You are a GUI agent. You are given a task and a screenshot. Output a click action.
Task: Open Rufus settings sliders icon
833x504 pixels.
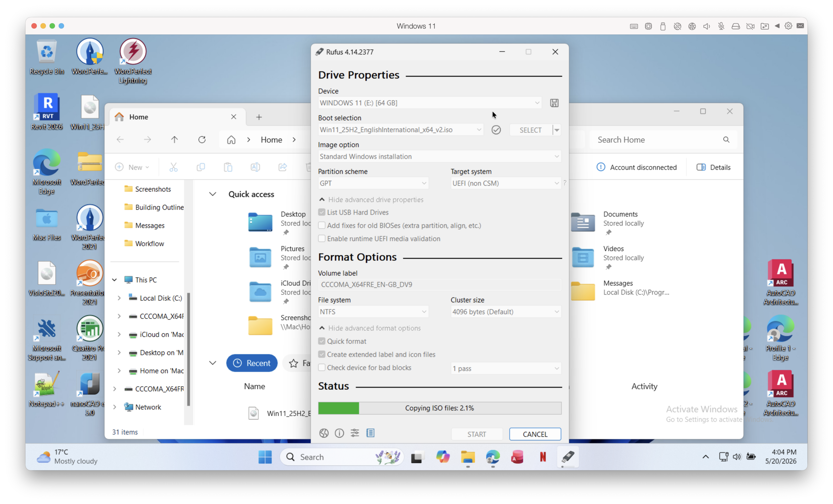coord(355,433)
